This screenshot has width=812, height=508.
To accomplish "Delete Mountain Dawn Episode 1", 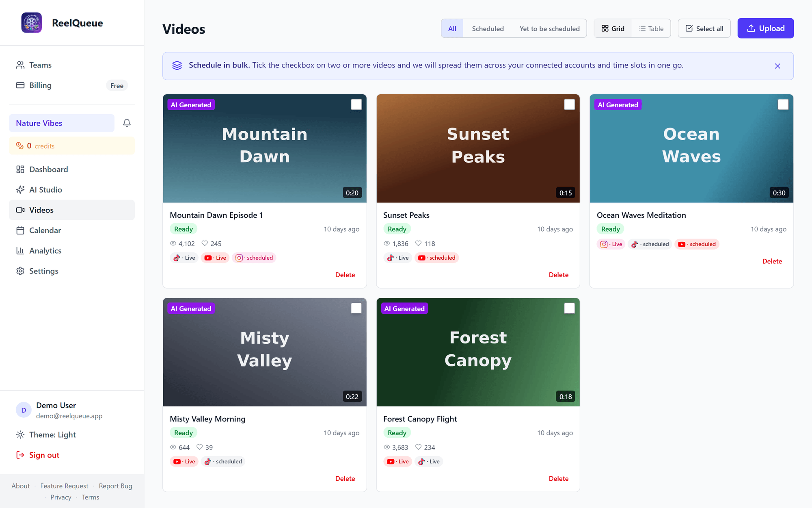I will coord(345,275).
